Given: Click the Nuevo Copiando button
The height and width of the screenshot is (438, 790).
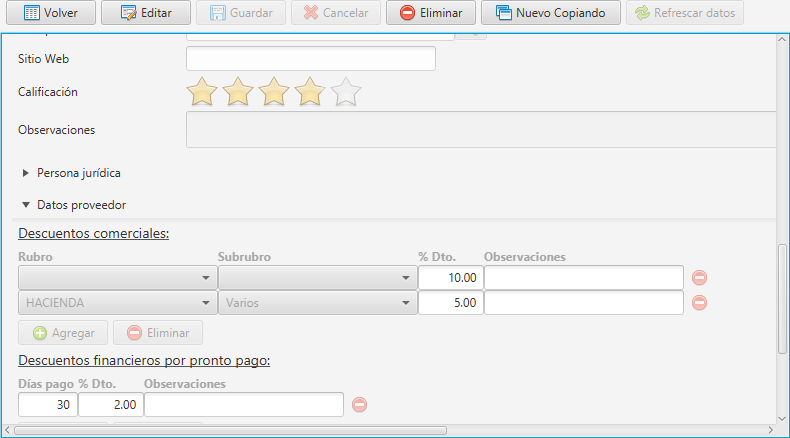Looking at the screenshot, I should tap(551, 13).
